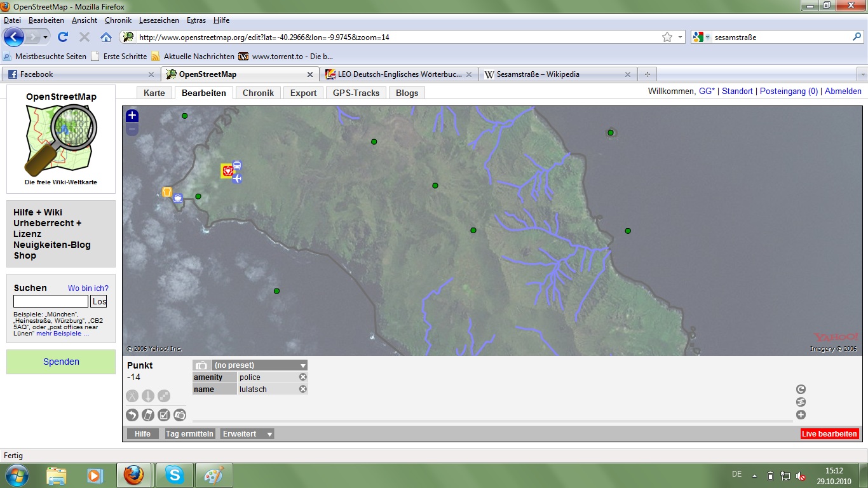Delete the name lulatsch tag
Viewport: 868px width, 488px height.
pos(303,390)
